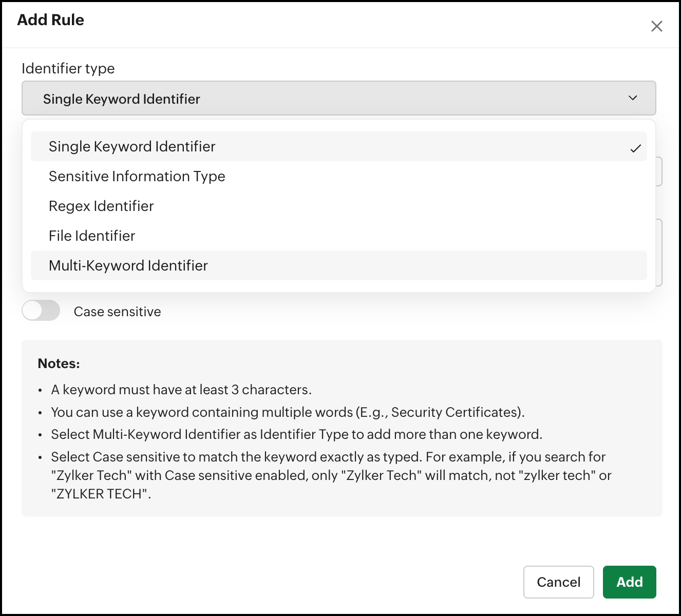Image resolution: width=681 pixels, height=616 pixels.
Task: Cancel adding the rule
Action: [558, 582]
